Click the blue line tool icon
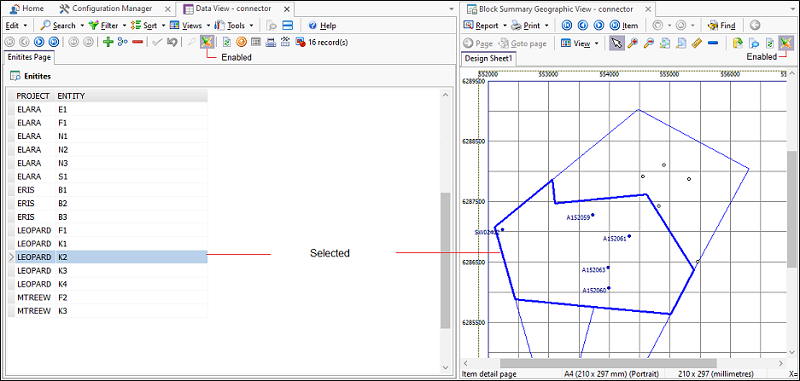This screenshot has width=800, height=381. pos(713,43)
